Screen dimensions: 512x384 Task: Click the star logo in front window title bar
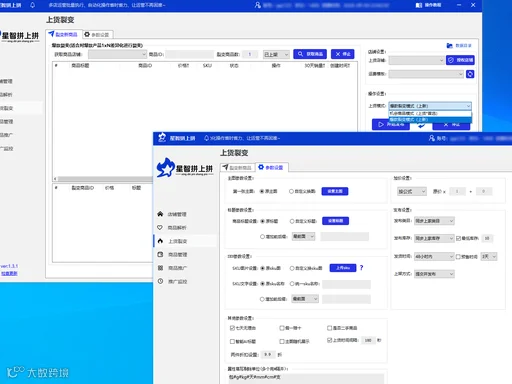(x=162, y=137)
